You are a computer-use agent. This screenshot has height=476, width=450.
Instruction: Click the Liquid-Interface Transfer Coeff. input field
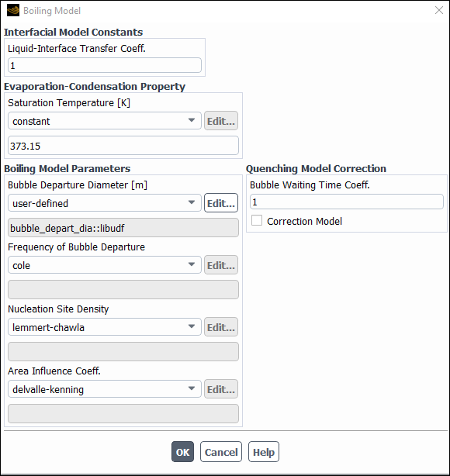[105, 65]
